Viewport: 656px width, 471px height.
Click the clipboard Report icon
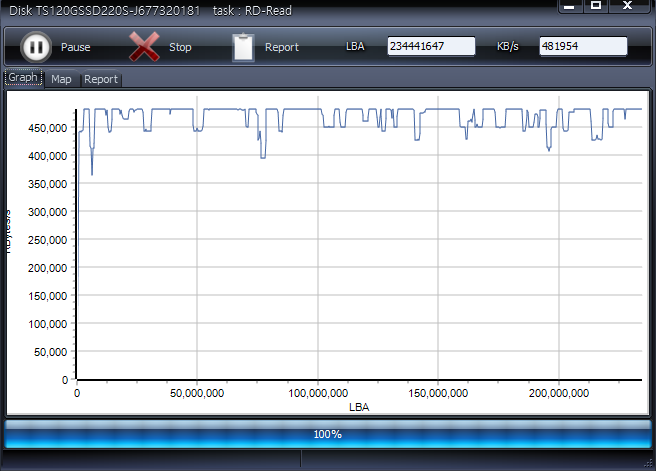pyautogui.click(x=243, y=47)
